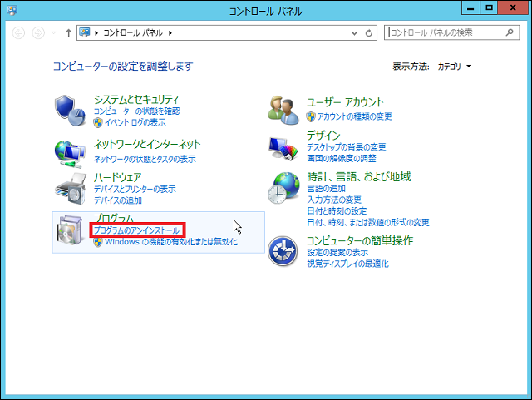Click the コンピューターの簡単操作 icon
The width and height of the screenshot is (532, 400).
click(x=283, y=251)
